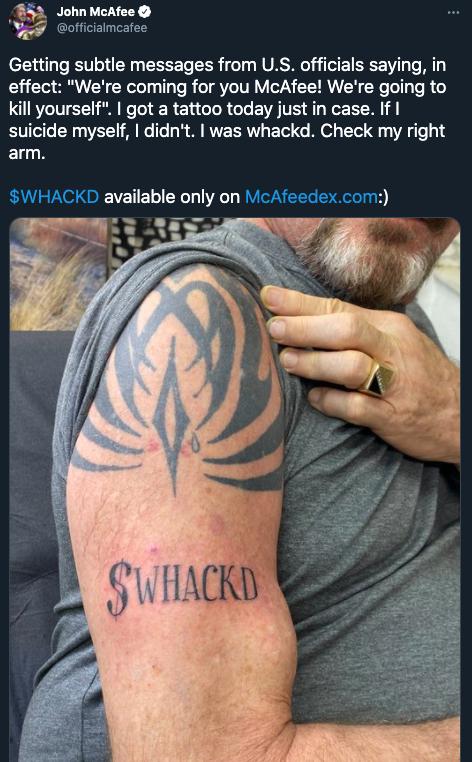The height and width of the screenshot is (762, 472).
Task: Open the three-dot more options menu
Action: click(x=453, y=12)
